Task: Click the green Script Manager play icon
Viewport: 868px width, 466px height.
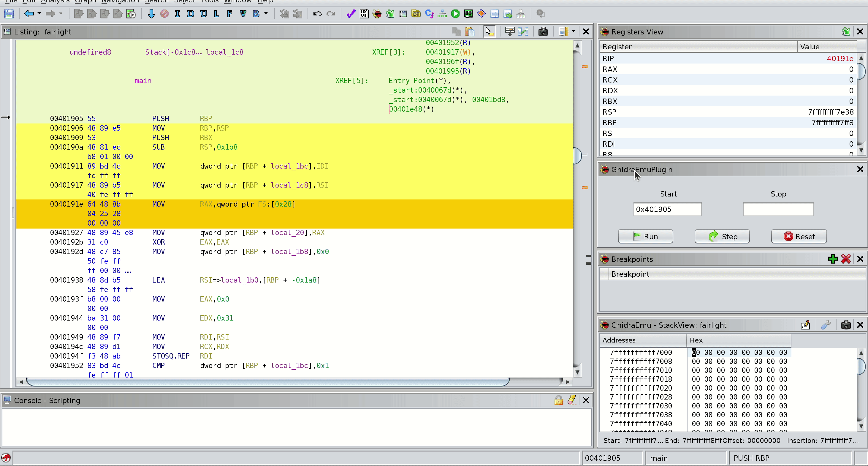Action: tap(455, 14)
